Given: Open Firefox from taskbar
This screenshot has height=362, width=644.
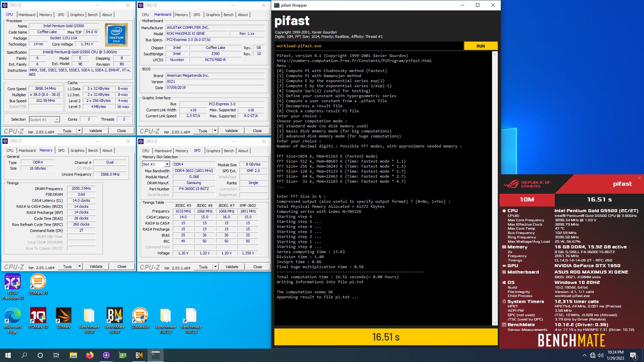Looking at the screenshot, I should [x=90, y=355].
